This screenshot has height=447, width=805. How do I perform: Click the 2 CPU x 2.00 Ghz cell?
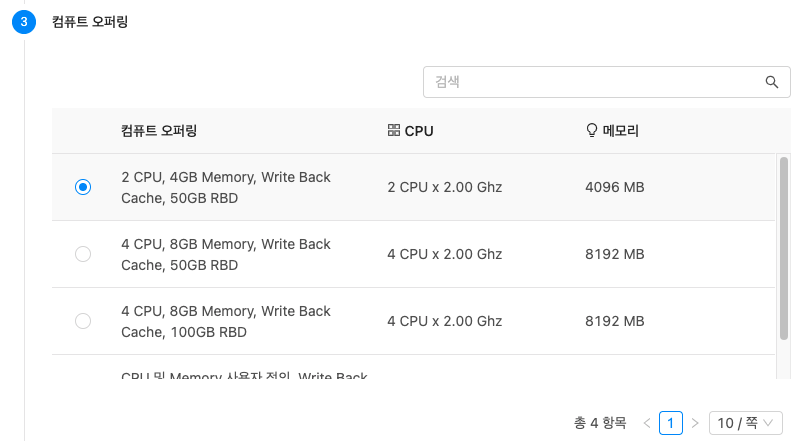pyautogui.click(x=445, y=187)
